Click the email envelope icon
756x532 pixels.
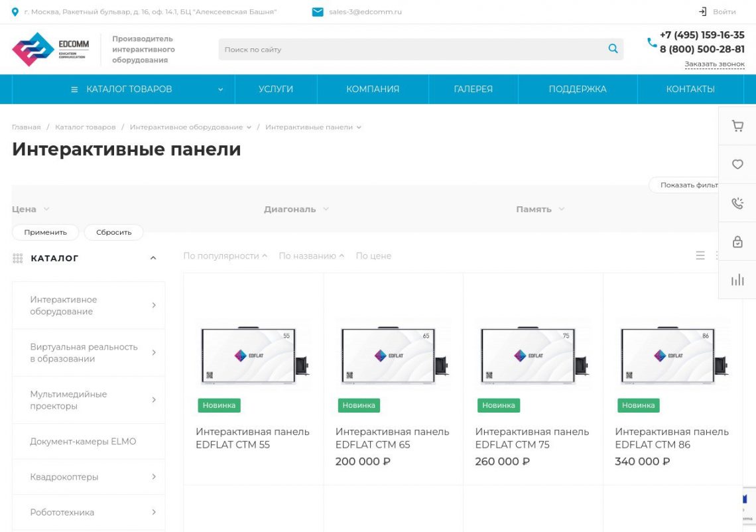point(318,12)
